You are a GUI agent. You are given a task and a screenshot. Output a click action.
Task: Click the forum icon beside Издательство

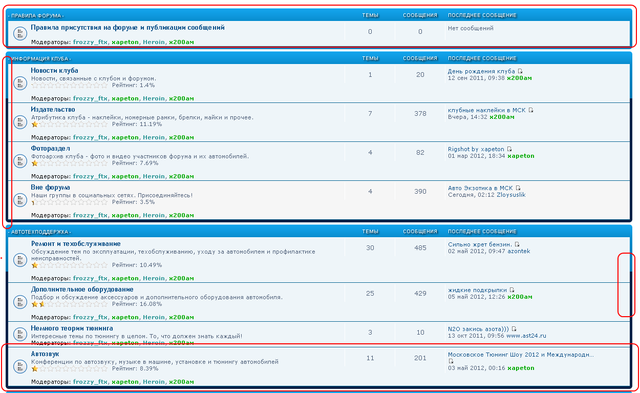point(20,122)
